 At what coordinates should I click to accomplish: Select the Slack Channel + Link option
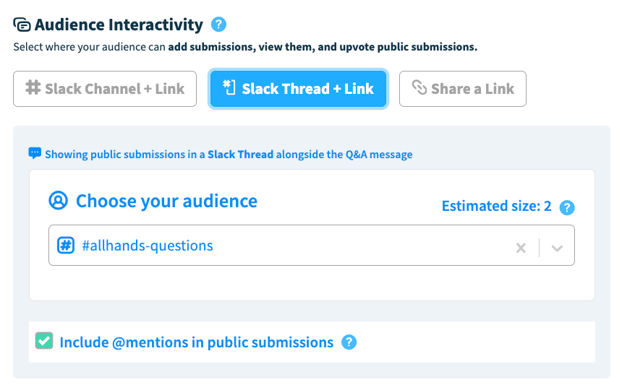[x=105, y=89]
